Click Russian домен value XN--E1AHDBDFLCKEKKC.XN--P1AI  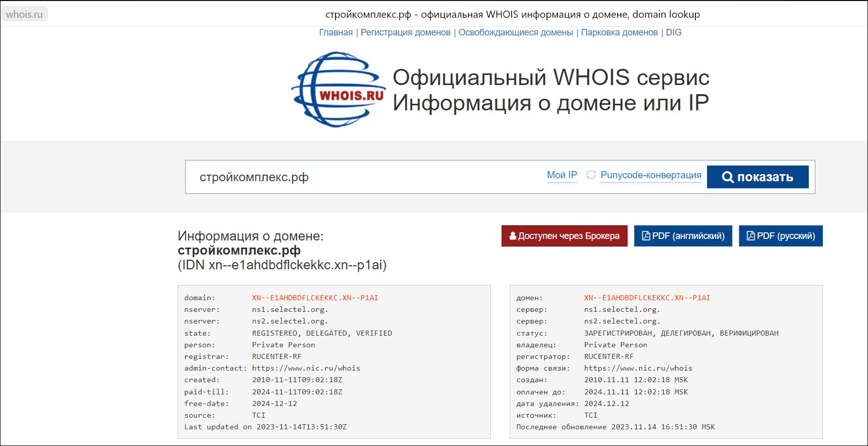click(647, 298)
